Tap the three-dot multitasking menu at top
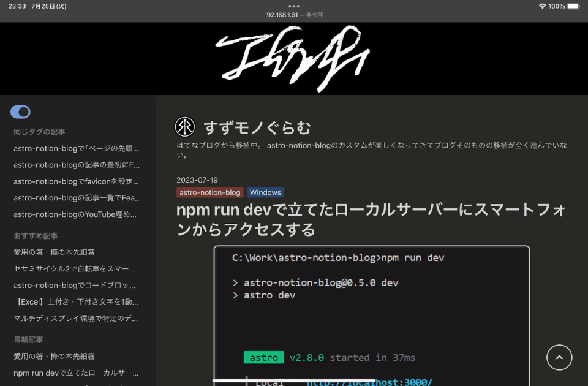The height and width of the screenshot is (386, 588). pos(294,6)
